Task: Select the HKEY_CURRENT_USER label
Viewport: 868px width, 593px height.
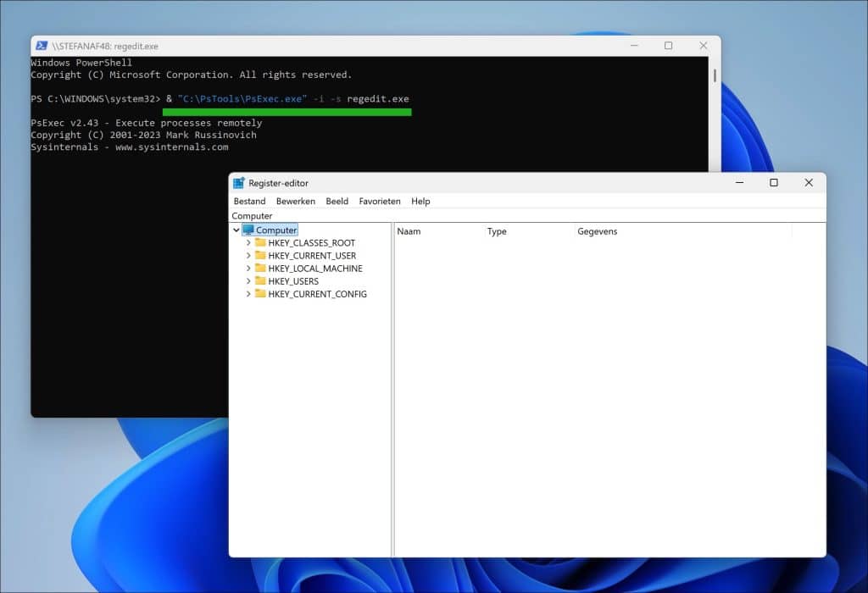Action: point(312,256)
